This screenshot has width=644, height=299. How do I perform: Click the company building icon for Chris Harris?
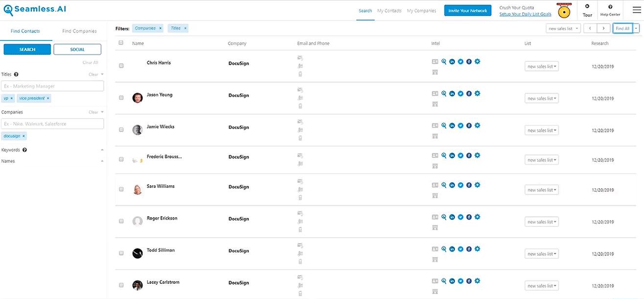pyautogui.click(x=435, y=72)
